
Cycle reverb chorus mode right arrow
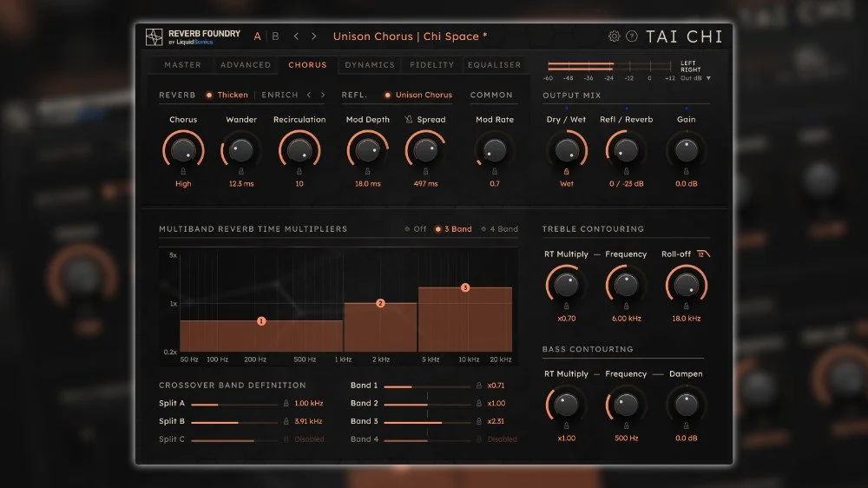point(323,95)
